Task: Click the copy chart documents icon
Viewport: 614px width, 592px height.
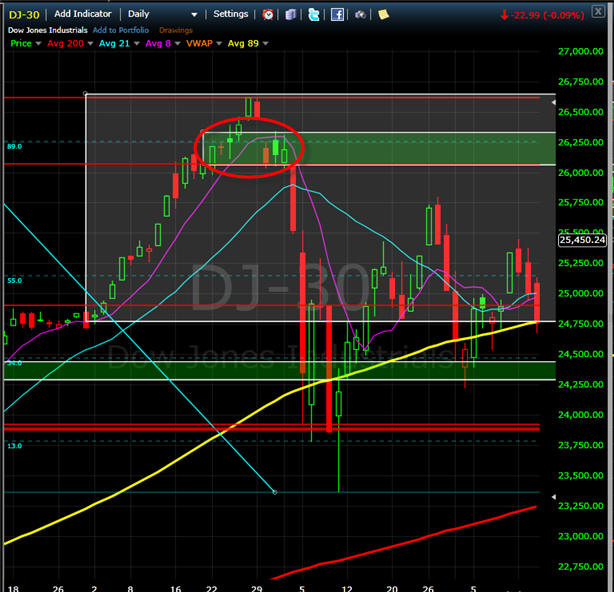Action: click(x=290, y=15)
